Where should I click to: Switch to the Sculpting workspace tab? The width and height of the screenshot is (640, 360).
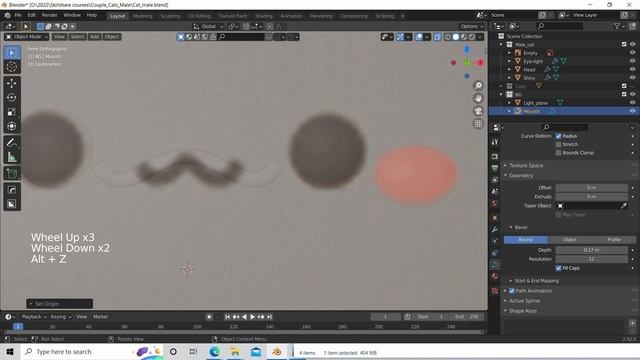[x=170, y=16]
